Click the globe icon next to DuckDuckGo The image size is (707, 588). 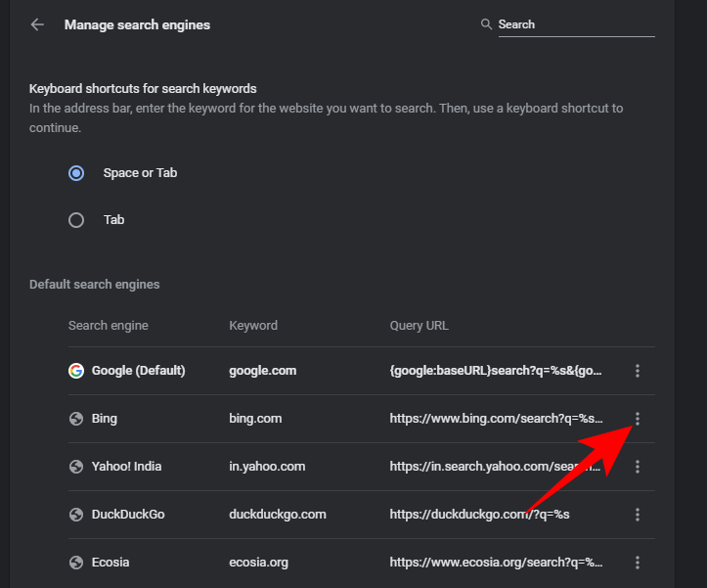(76, 515)
